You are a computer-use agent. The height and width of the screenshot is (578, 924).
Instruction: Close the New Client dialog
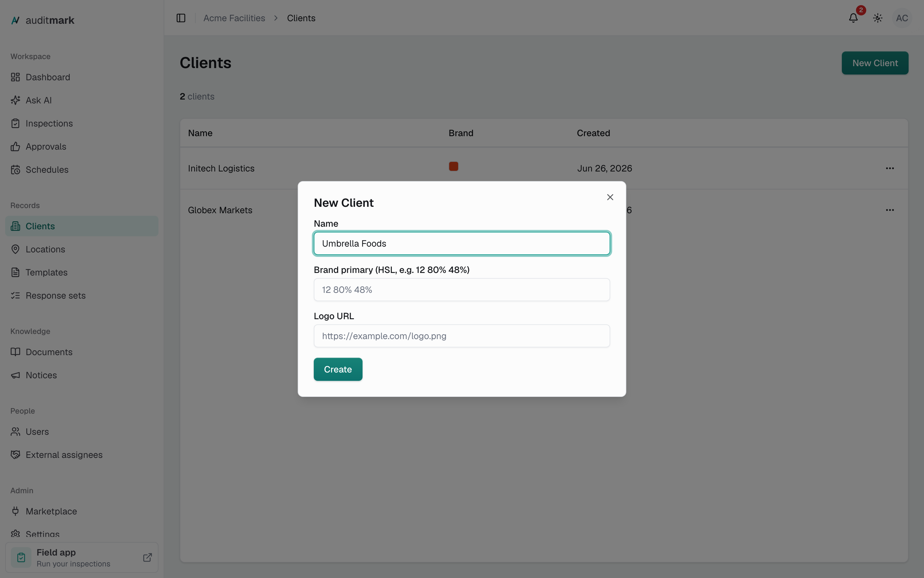pyautogui.click(x=610, y=197)
